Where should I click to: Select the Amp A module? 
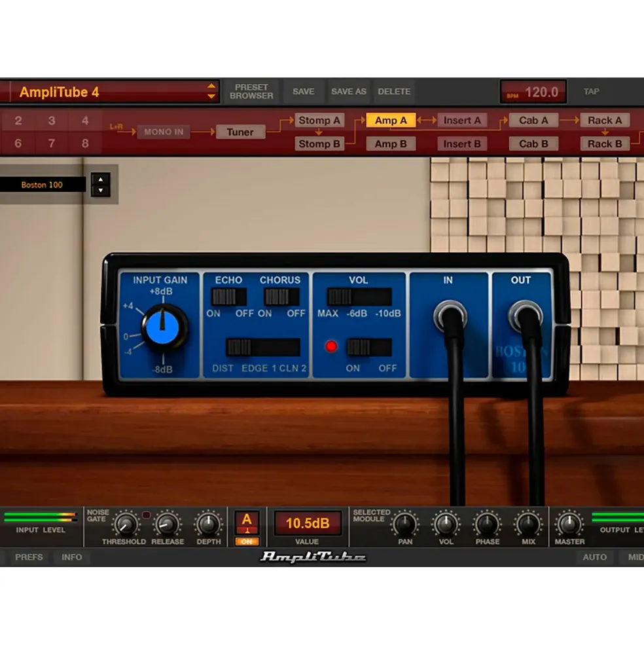pyautogui.click(x=391, y=120)
